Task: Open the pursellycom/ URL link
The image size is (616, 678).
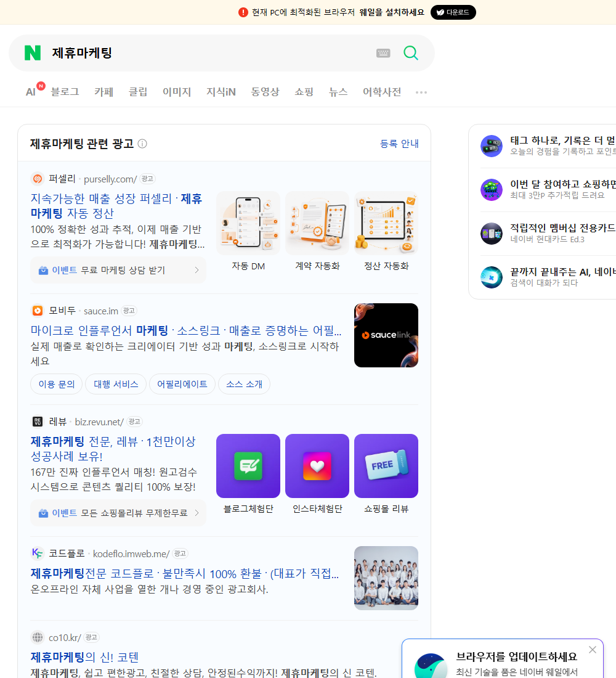Action: tap(110, 179)
